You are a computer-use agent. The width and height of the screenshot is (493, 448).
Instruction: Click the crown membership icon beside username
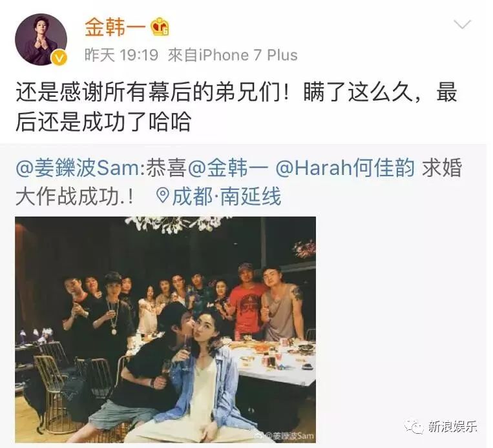160,27
